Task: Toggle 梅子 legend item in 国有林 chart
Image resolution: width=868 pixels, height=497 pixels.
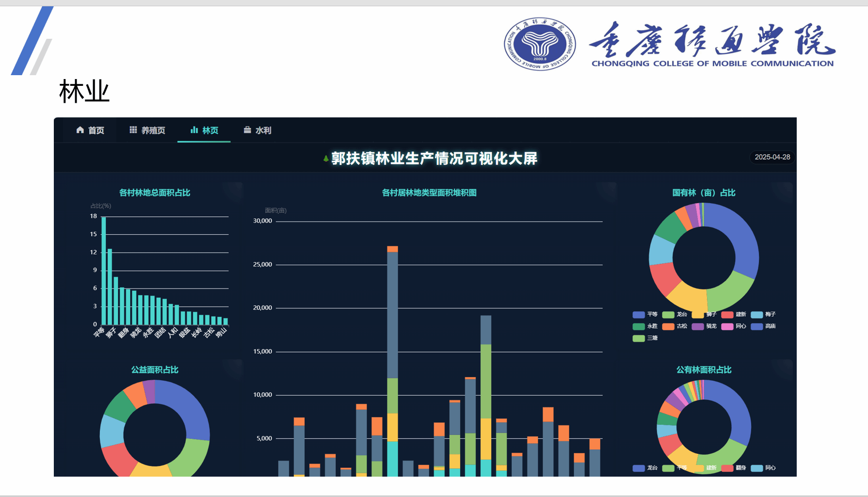Action: (x=764, y=315)
